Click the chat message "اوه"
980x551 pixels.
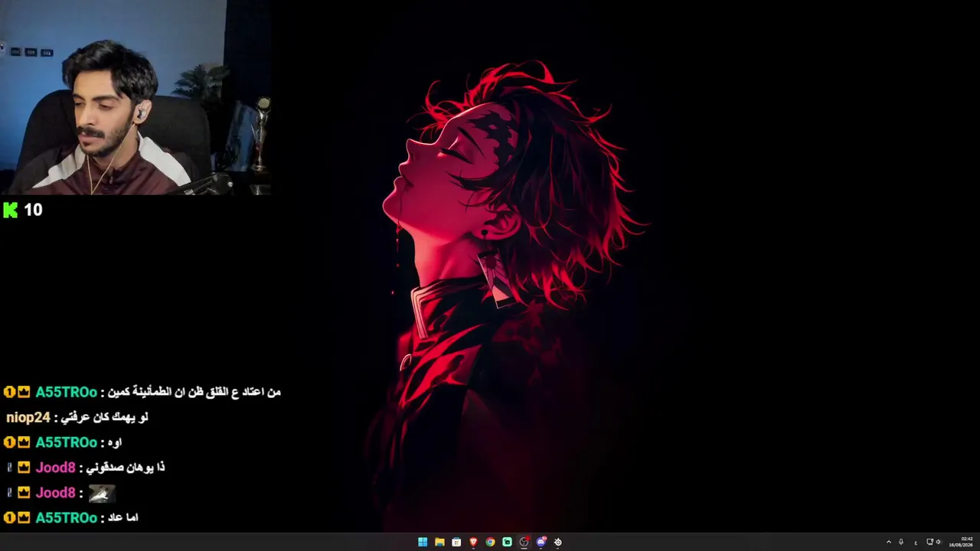[x=116, y=442]
